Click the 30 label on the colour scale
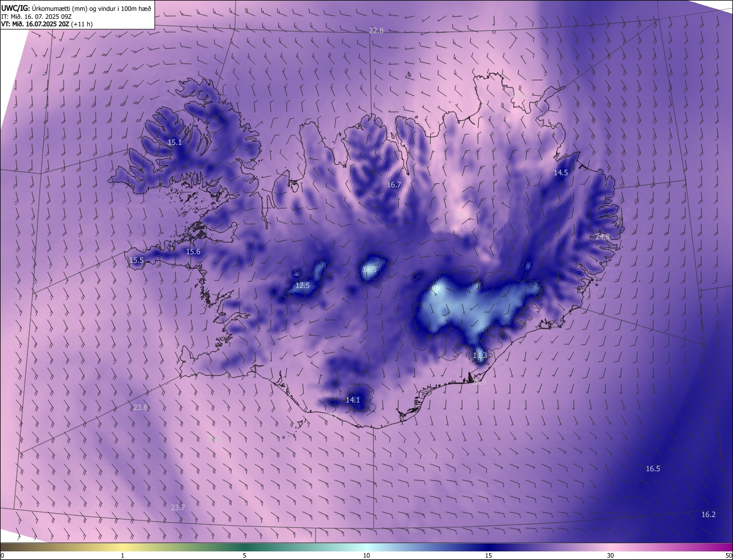Image resolution: width=733 pixels, height=560 pixels. pos(610,555)
